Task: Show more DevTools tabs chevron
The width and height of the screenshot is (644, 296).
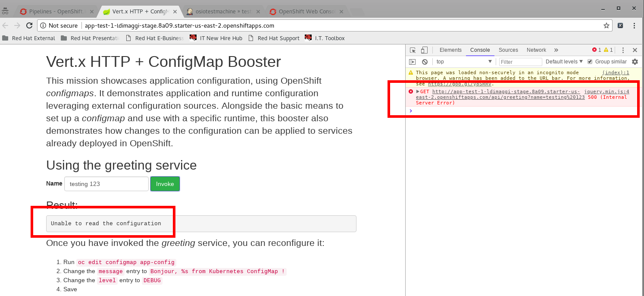Action: click(x=556, y=50)
